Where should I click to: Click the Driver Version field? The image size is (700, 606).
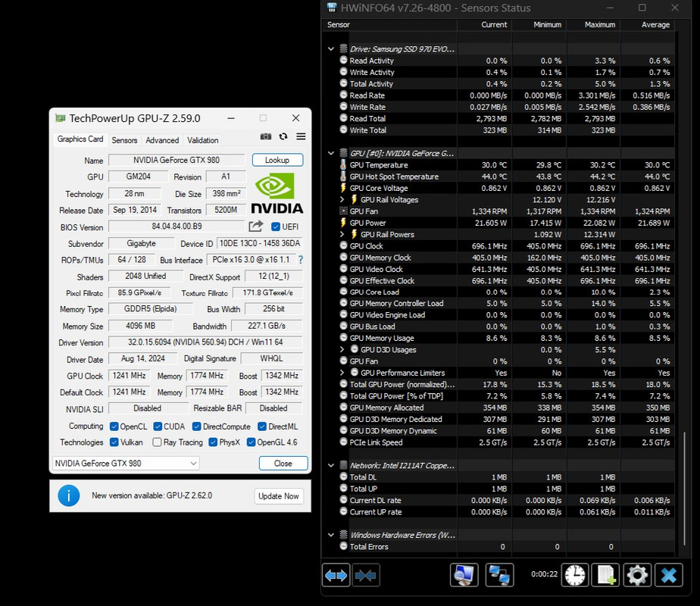tap(205, 342)
